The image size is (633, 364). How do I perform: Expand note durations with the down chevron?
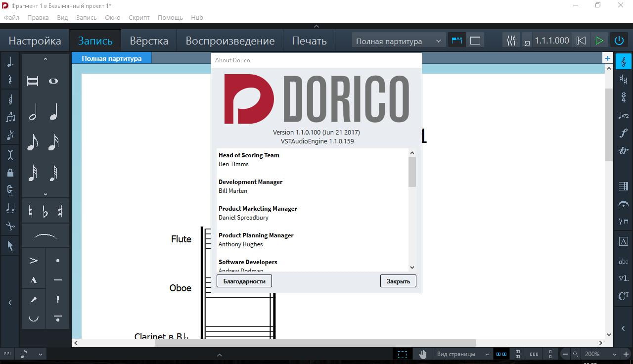(x=45, y=194)
